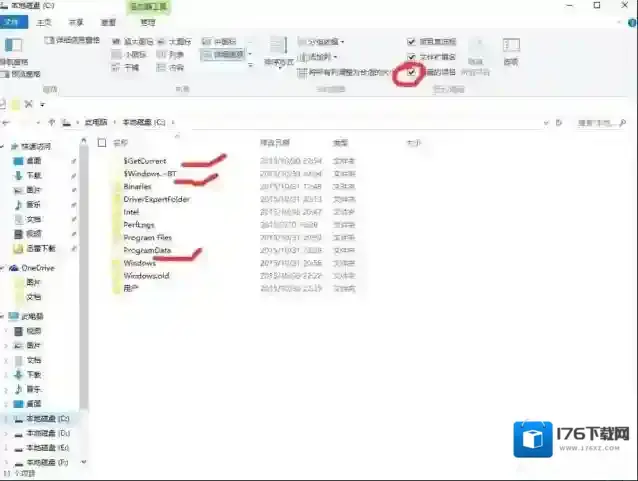Click the This PC (此电脑) breadcrumb in address bar
Viewport: 638px width, 481px height.
click(x=96, y=122)
